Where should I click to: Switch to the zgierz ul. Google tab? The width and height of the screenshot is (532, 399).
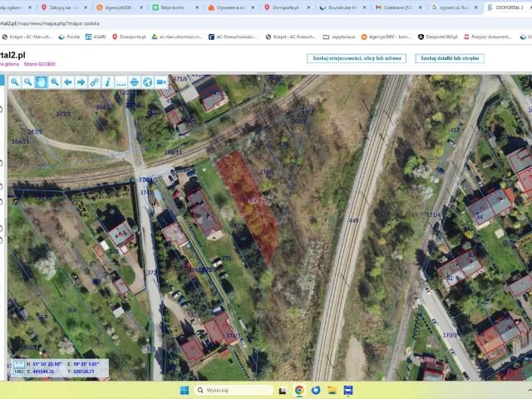[454, 7]
